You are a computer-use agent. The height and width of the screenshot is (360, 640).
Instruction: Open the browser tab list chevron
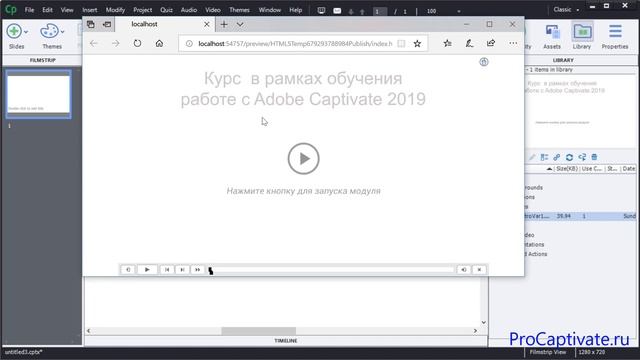tap(240, 24)
